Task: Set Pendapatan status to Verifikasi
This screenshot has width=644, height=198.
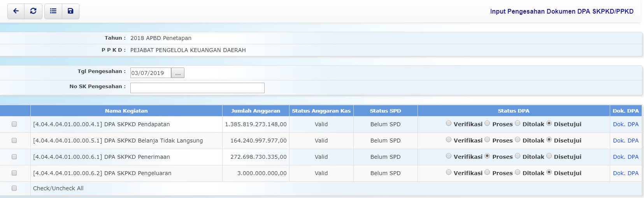Action: pos(449,123)
